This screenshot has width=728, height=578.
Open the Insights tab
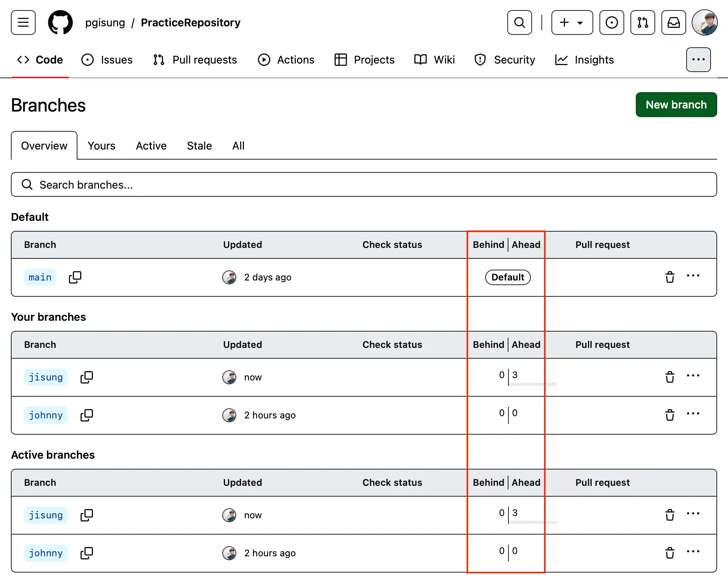[x=584, y=60]
